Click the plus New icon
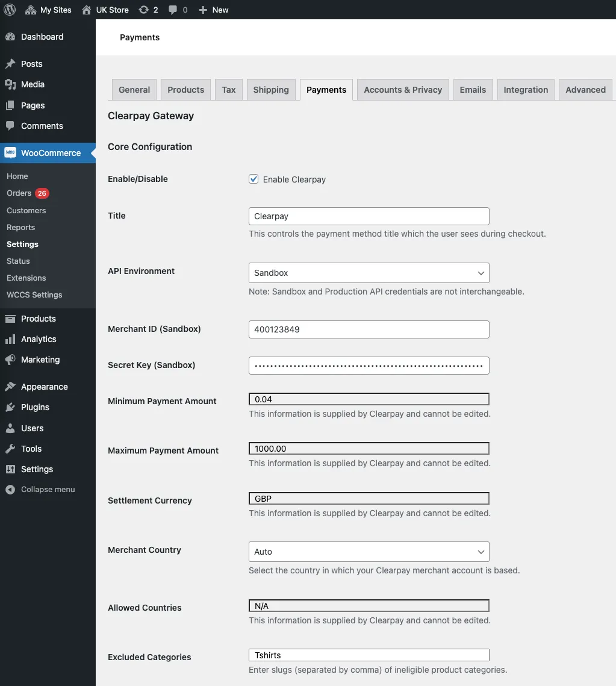Image resolution: width=616 pixels, height=686 pixels. pyautogui.click(x=203, y=10)
